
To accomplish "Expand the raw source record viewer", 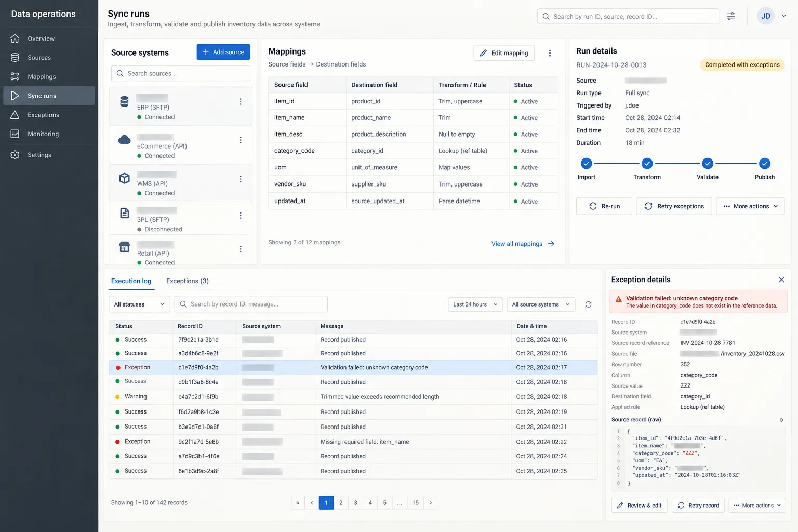I will [781, 420].
